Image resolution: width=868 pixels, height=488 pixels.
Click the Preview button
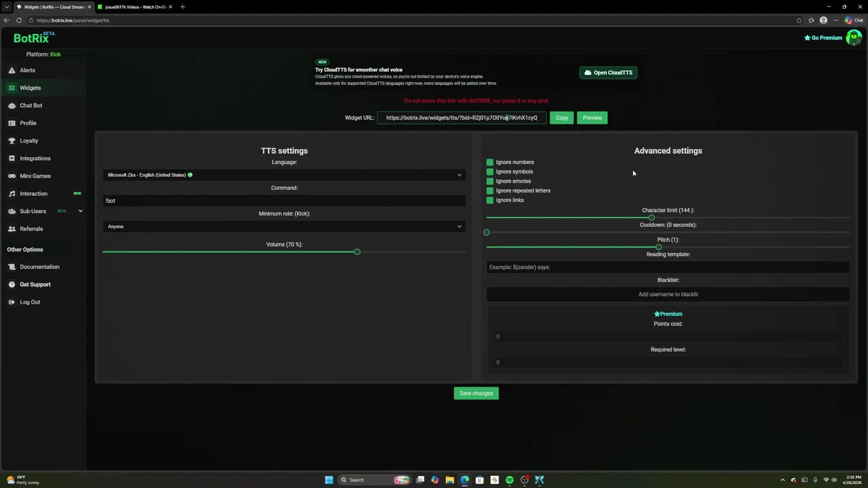[x=592, y=118]
